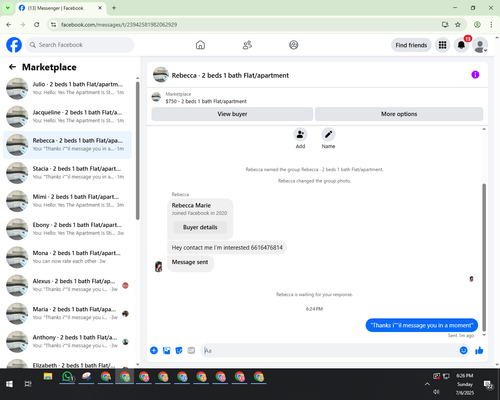Open Mimi's apartment conversation
The width and height of the screenshot is (500, 400).
coord(67,201)
